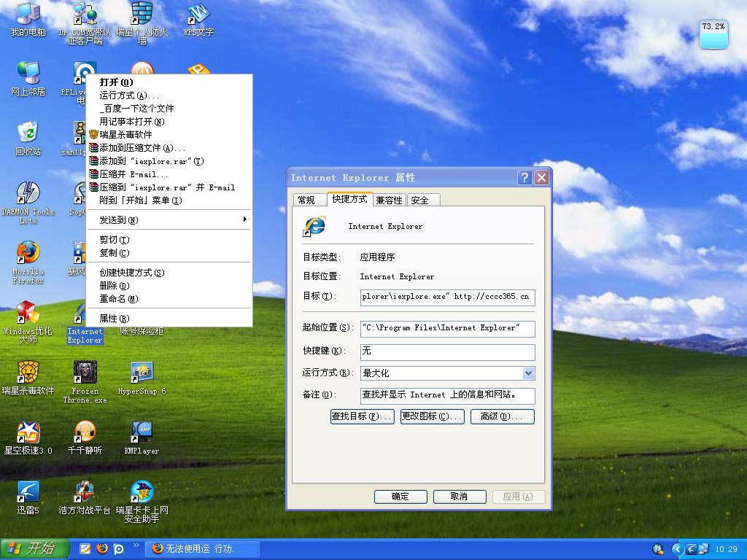The height and width of the screenshot is (560, 747).
Task: Choose 运行方式(A)... from context menu
Action: click(x=169, y=96)
